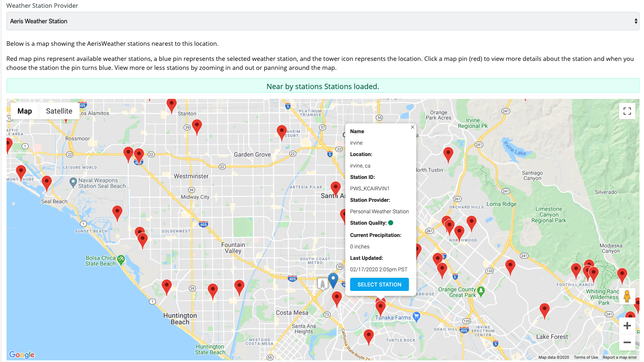Switch to the Satellite view tab
Screen dimensions: 644x362
coord(59,111)
